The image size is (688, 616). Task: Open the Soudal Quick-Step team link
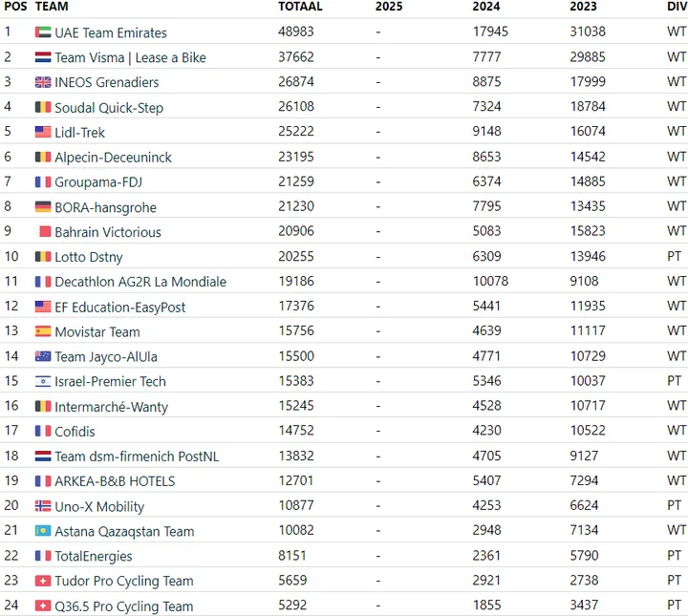[109, 107]
